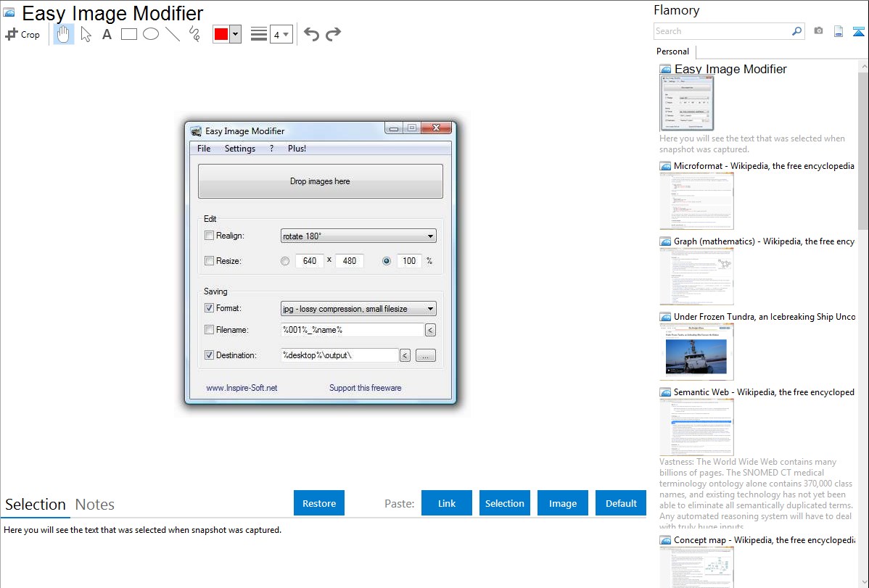Viewport: 869px width, 588px height.
Task: Enable the Filename checkbox
Action: pyautogui.click(x=209, y=330)
